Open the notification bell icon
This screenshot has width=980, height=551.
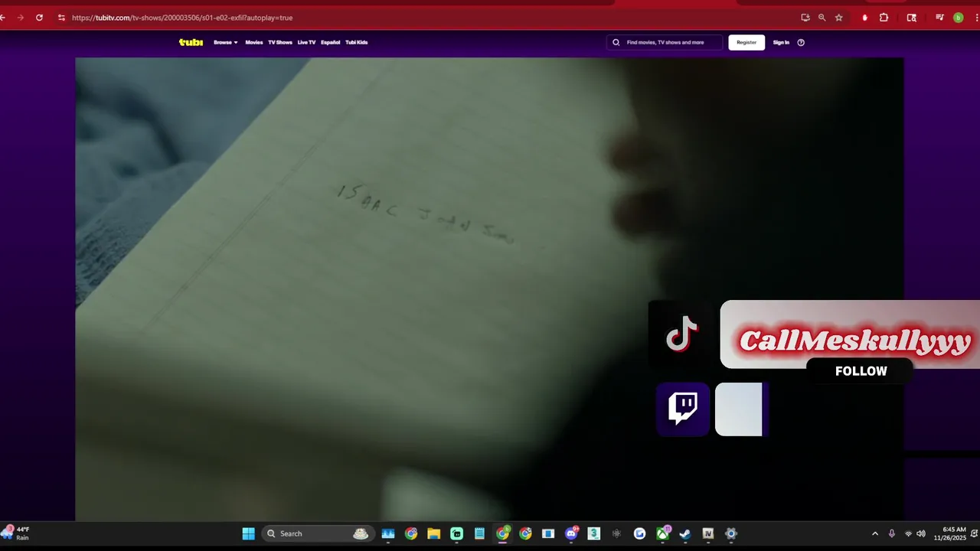tap(974, 533)
